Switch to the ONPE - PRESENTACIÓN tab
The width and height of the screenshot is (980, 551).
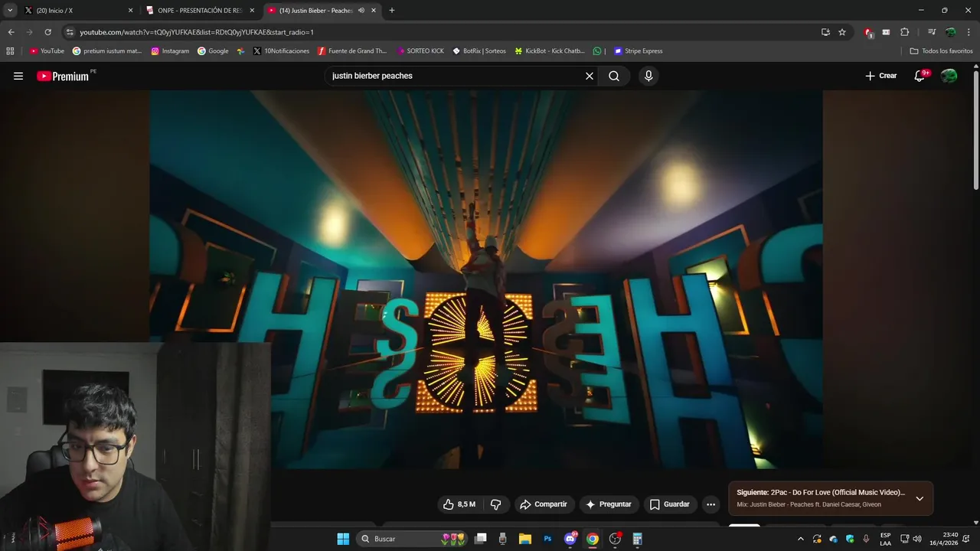point(201,11)
